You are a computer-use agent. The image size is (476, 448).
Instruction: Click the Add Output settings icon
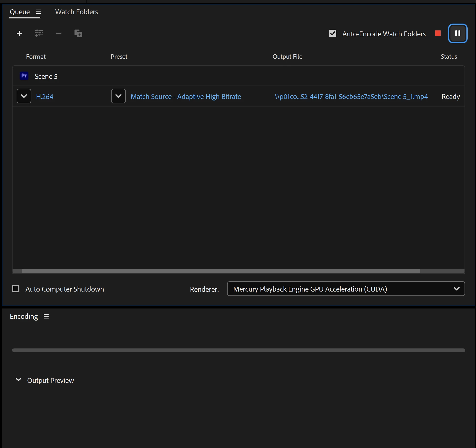[x=39, y=33]
